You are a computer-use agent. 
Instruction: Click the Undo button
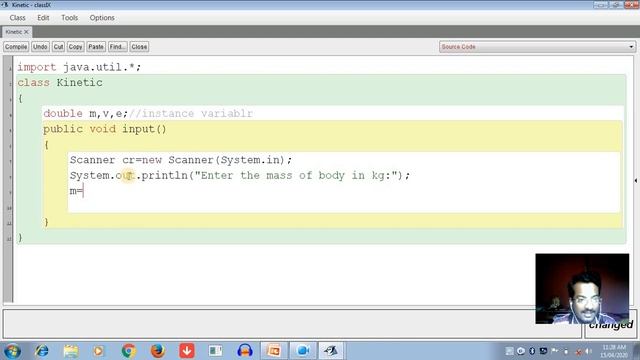(40, 47)
